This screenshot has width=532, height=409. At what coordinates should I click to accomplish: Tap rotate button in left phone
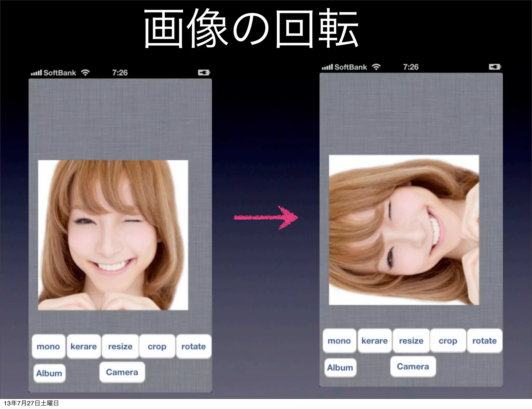[194, 346]
